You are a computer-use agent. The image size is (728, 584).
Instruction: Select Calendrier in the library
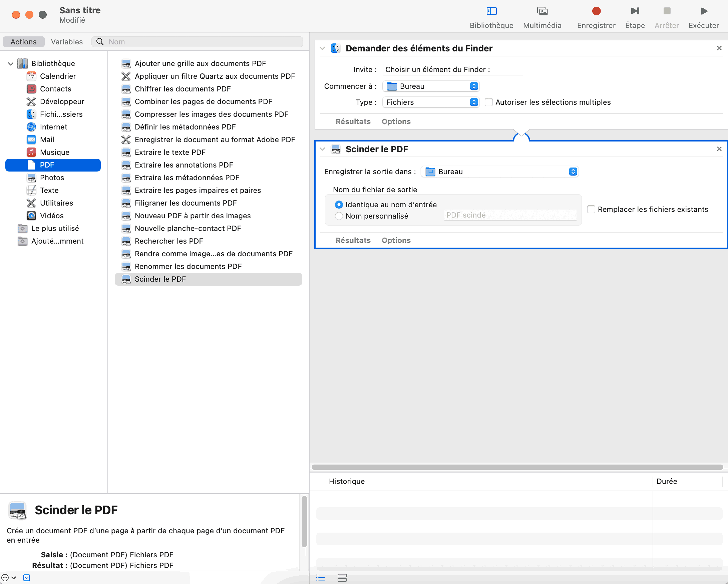(x=58, y=76)
